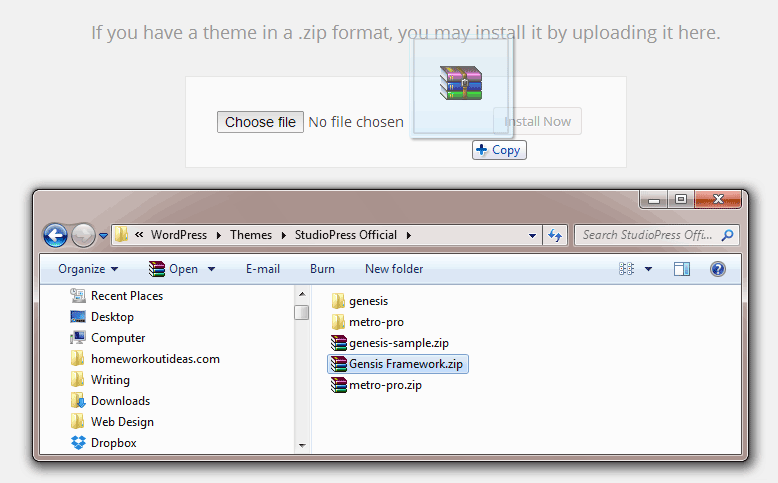Open the Organize menu
The image size is (778, 483).
click(88, 269)
